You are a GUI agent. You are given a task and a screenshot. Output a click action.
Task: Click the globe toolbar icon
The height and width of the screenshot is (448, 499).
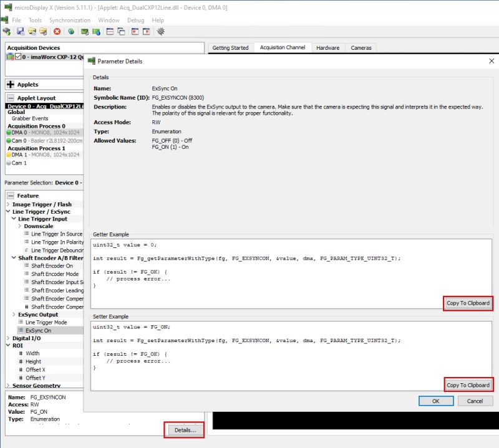71,31
